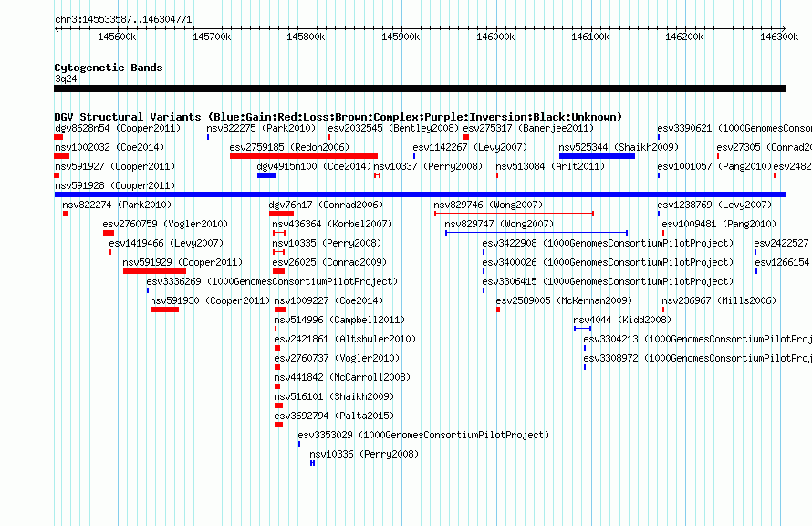Click the DGV Structural Variants track title

[x=338, y=117]
